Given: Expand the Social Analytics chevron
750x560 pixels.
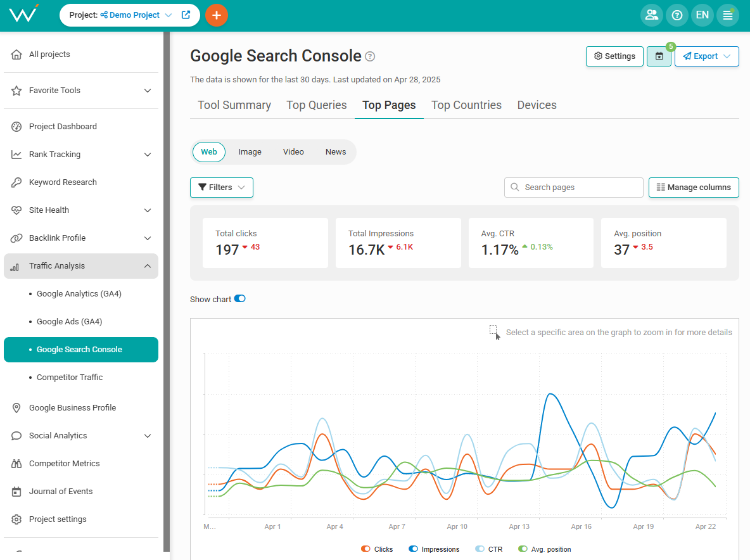Looking at the screenshot, I should [148, 436].
